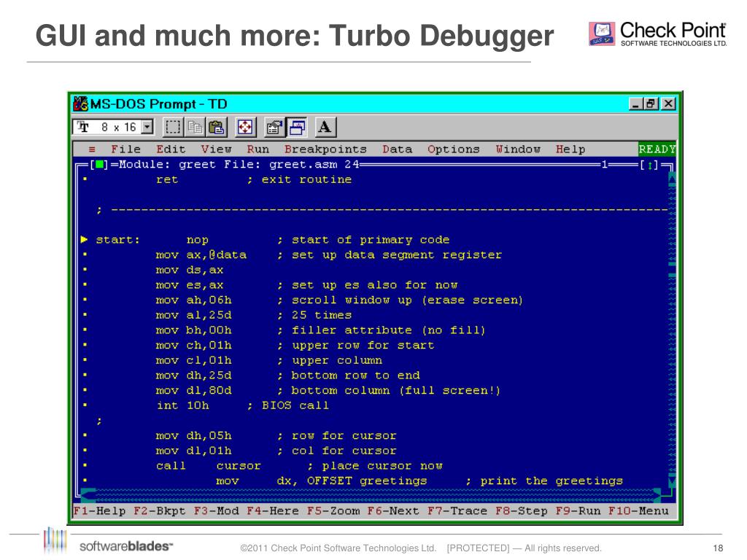Click the 'mov dl,01h' code line
Screen dimensions: 747x560
pyautogui.click(x=276, y=451)
